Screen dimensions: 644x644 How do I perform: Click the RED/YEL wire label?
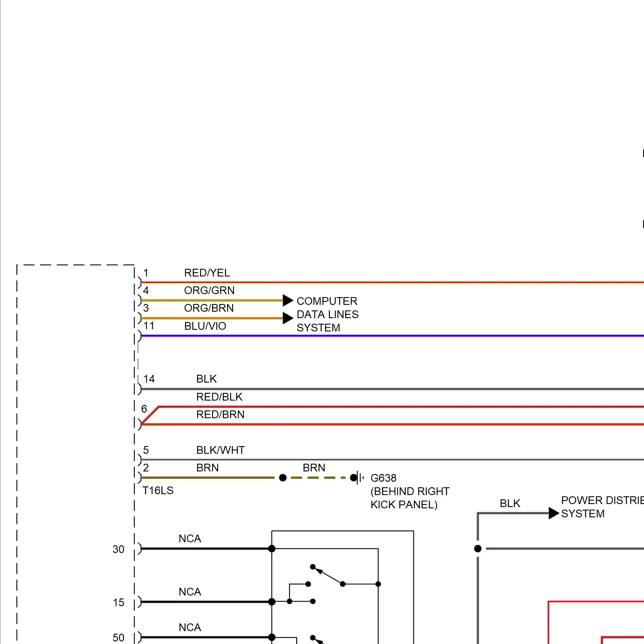(207, 273)
